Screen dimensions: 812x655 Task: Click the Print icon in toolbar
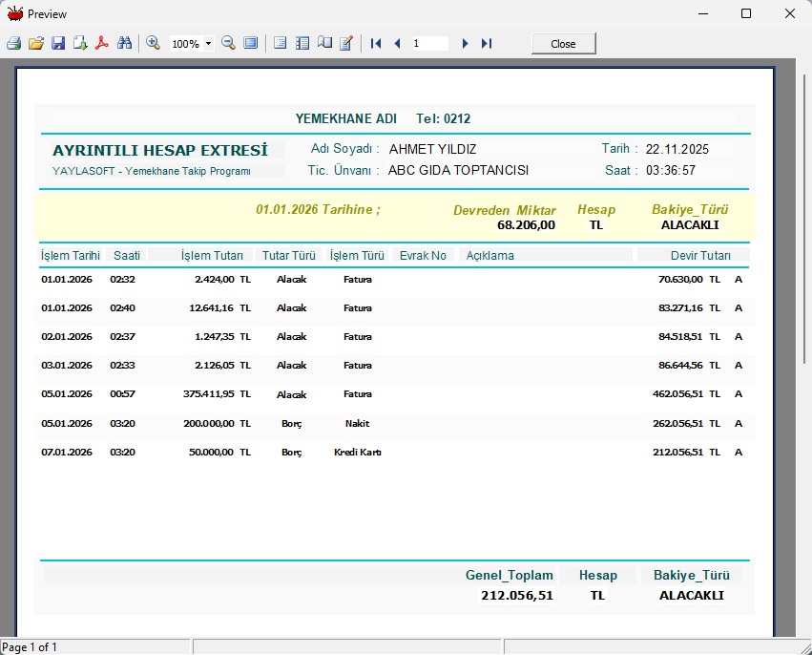(x=13, y=44)
